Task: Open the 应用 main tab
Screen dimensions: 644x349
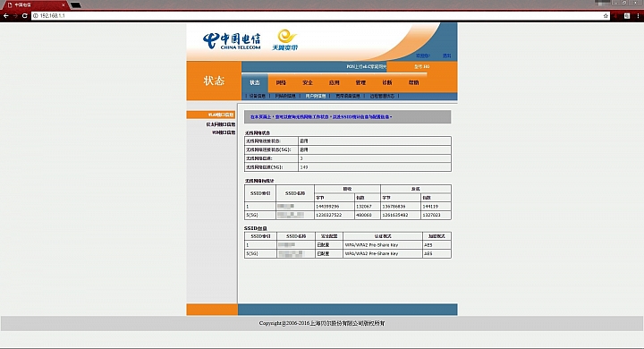Action: (x=334, y=82)
